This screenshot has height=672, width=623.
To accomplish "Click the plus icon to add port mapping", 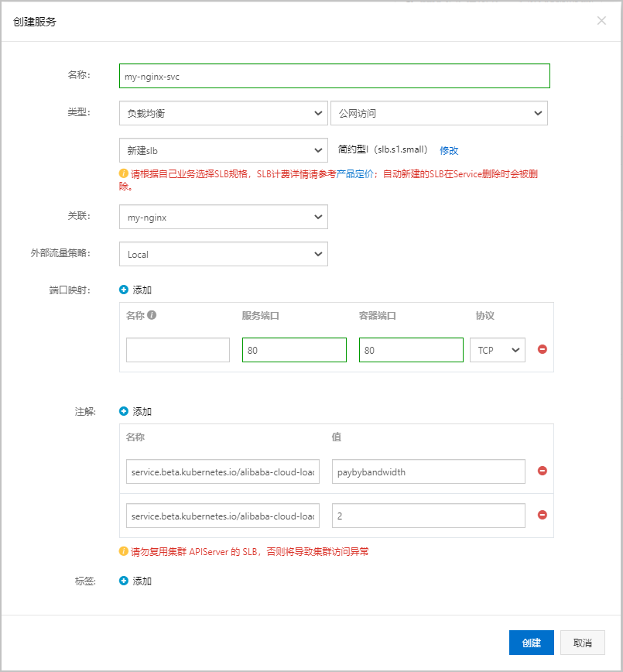I will (123, 290).
